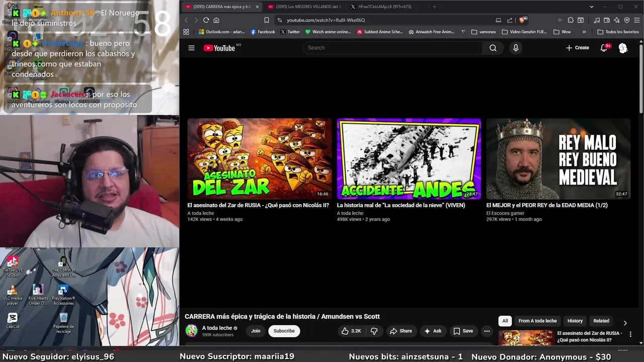Switch to Los MEJORES VILLANOS tab
The image size is (644, 362).
click(x=304, y=7)
